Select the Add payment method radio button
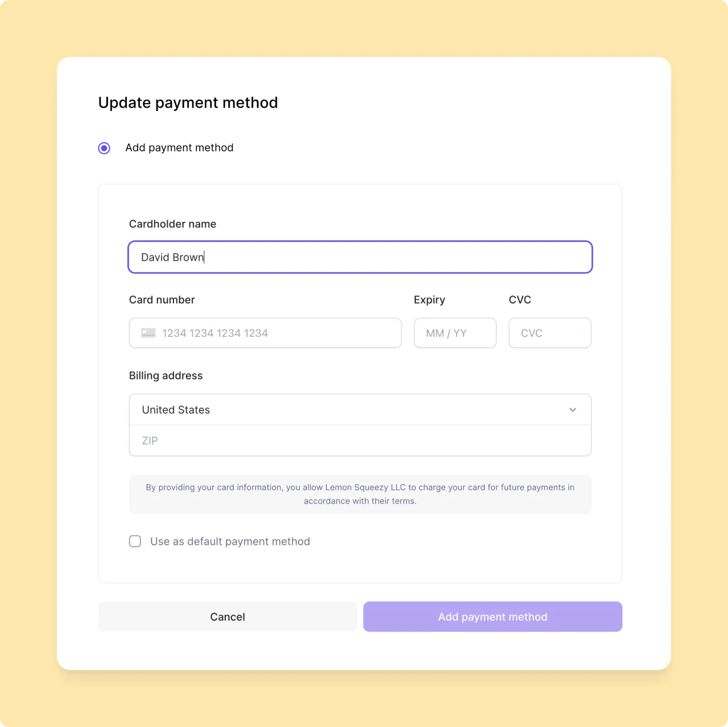This screenshot has width=728, height=727. [x=104, y=147]
